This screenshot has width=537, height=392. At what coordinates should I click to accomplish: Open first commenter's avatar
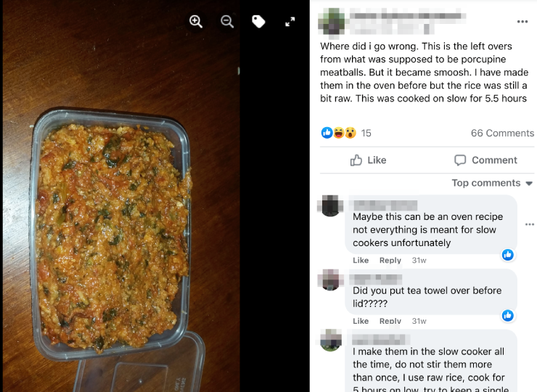331,205
